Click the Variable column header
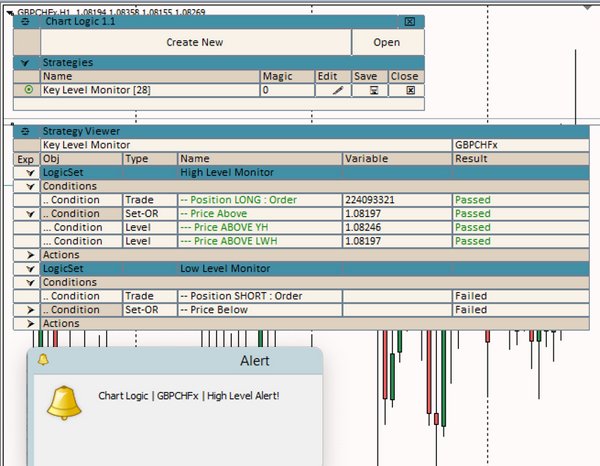The image size is (600, 466). point(397,159)
